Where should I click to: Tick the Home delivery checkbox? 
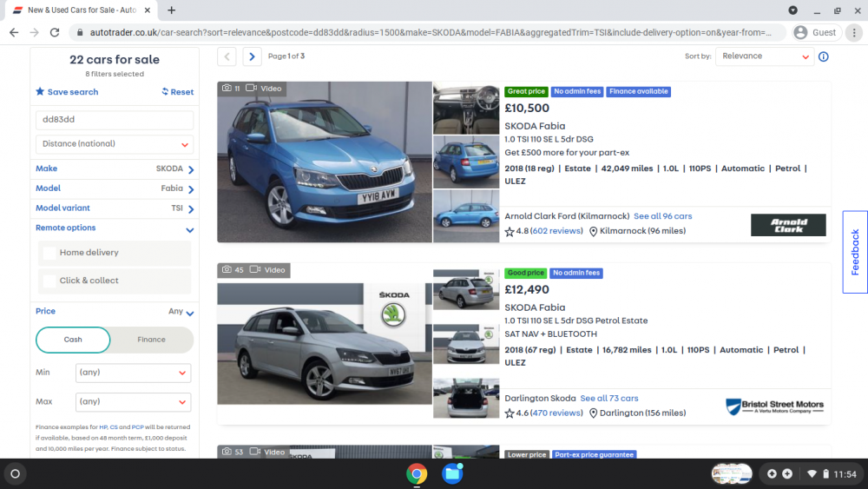click(49, 253)
